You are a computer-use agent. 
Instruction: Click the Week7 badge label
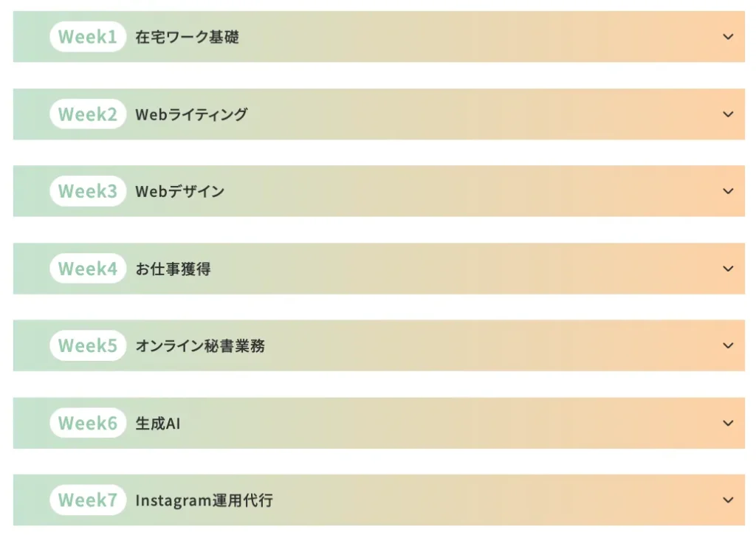coord(88,500)
